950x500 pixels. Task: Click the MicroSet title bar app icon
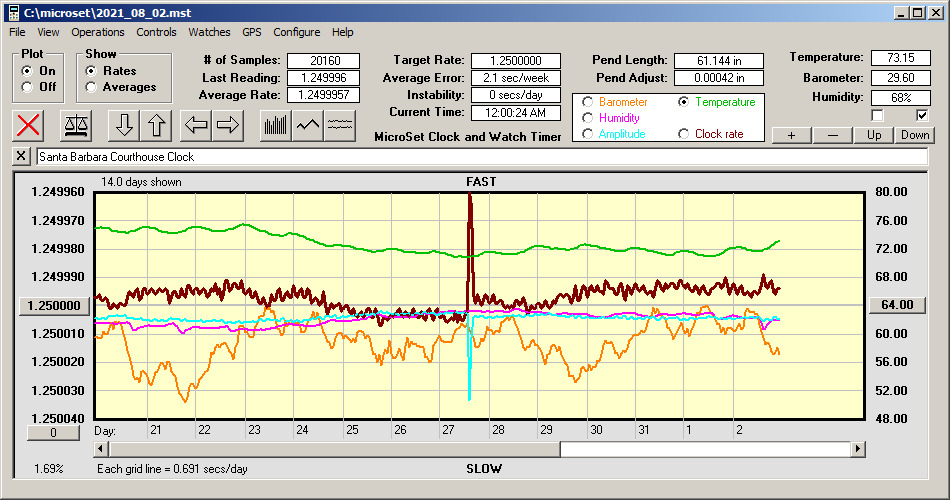(13, 13)
